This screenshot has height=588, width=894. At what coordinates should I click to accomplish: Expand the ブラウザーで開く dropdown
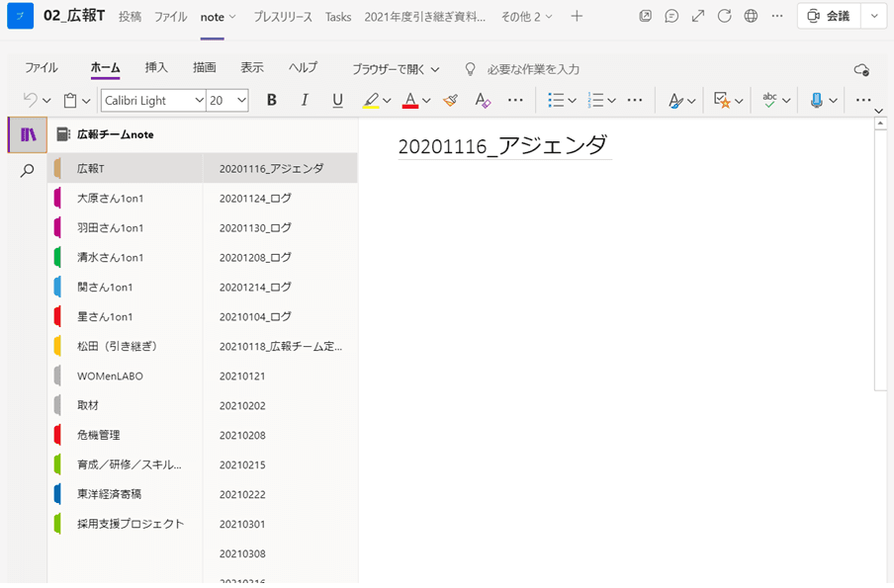click(396, 69)
